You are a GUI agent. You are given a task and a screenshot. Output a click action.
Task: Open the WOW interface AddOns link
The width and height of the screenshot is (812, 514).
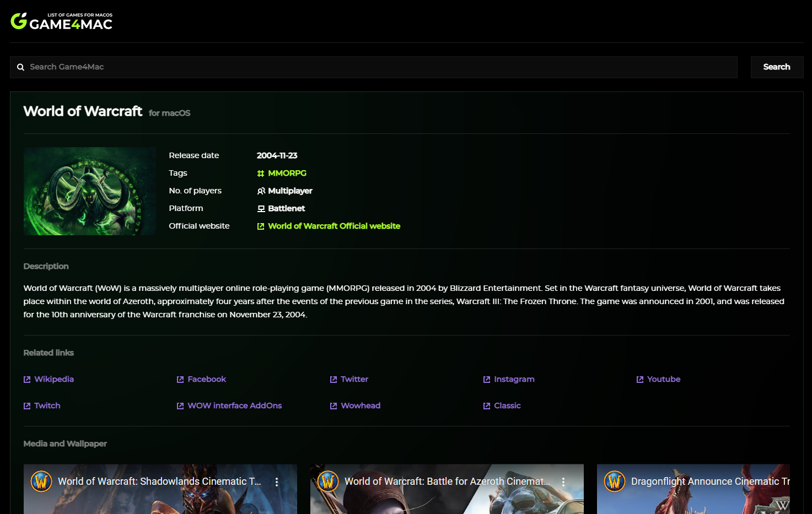coord(235,405)
